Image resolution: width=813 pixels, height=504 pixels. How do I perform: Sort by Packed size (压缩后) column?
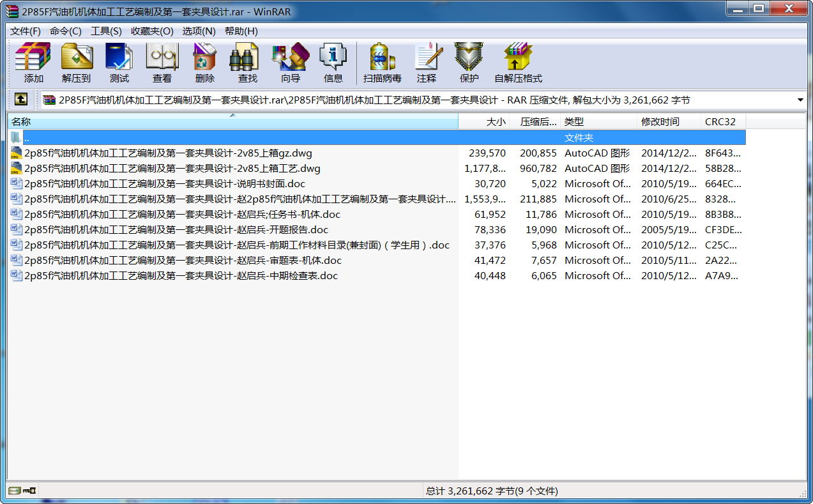tap(535, 121)
